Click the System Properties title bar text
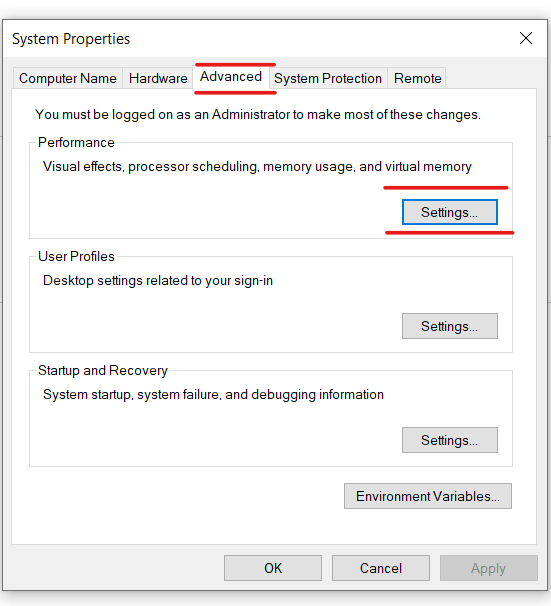Screen dimensions: 551x606 point(71,39)
